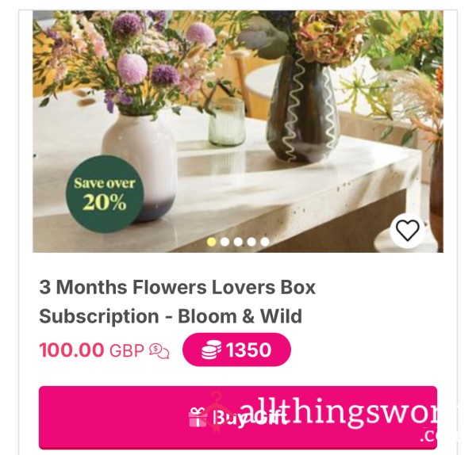Show the fourth carousel image via dot
476x455 pixels.
251,242
